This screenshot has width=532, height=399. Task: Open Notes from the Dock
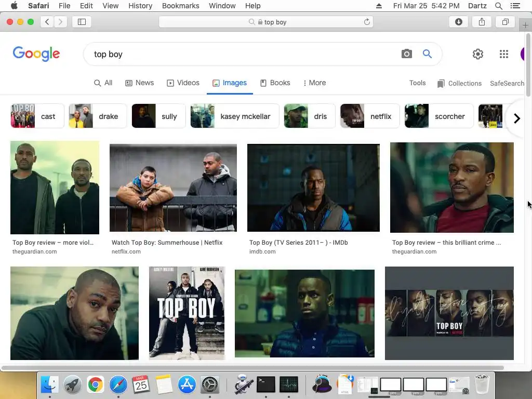pyautogui.click(x=164, y=384)
